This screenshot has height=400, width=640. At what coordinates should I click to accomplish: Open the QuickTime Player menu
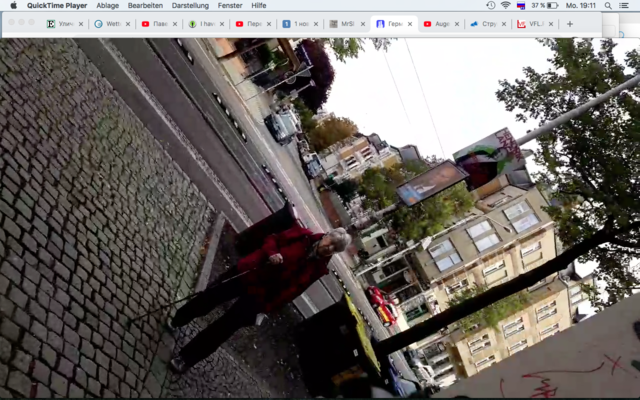pos(57,5)
